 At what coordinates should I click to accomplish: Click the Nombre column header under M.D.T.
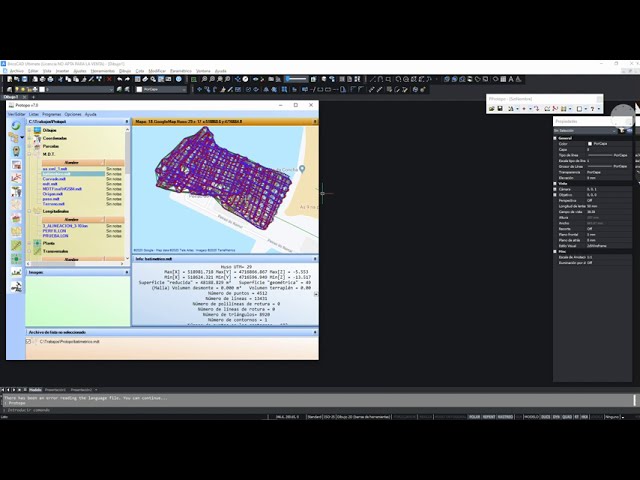(71, 162)
